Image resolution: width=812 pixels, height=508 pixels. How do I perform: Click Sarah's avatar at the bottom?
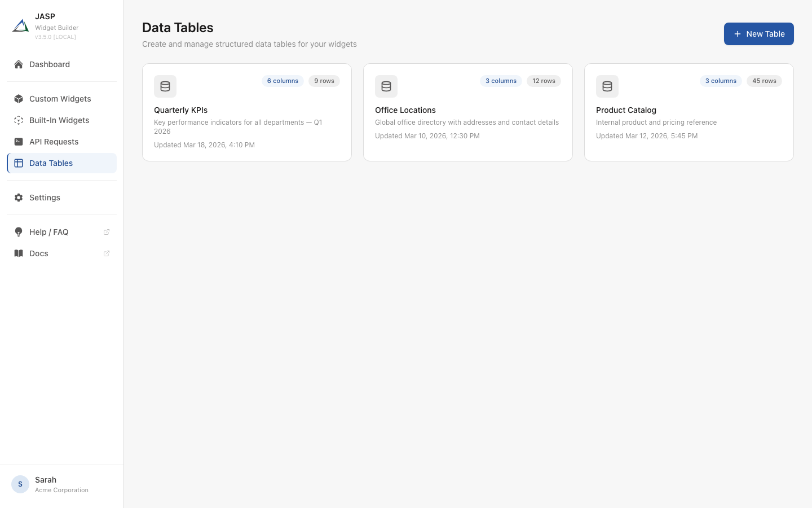(x=20, y=484)
